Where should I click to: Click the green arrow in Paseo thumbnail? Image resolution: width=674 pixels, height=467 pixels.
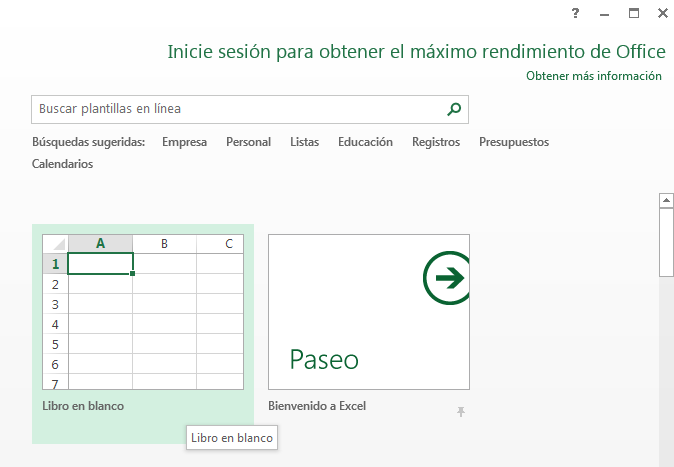[x=447, y=278]
